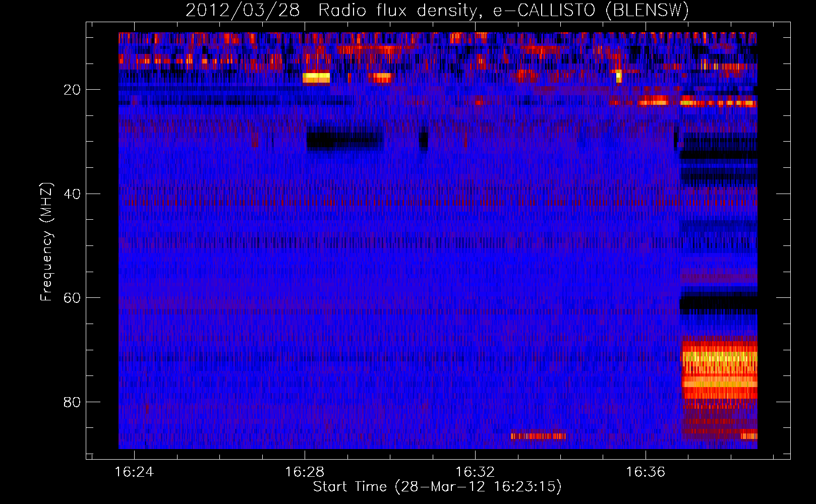Image resolution: width=816 pixels, height=504 pixels.
Task: Click the frequency tick label "80"
Action: click(73, 402)
